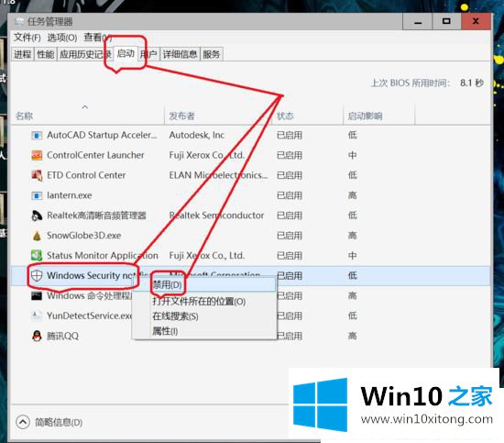Select the ETD Control Center entry name
Image resolution: width=504 pixels, height=443 pixels.
86,175
